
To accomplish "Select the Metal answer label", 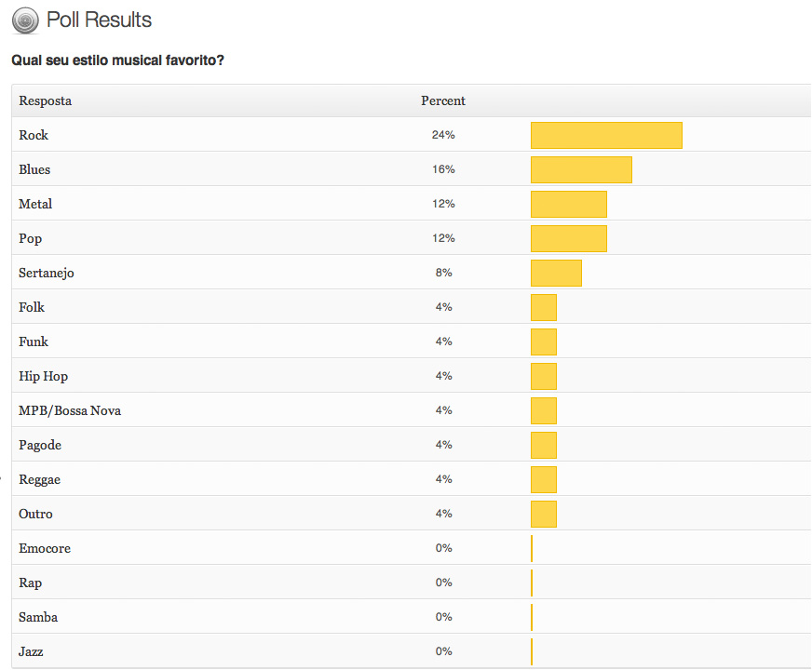I will point(35,204).
